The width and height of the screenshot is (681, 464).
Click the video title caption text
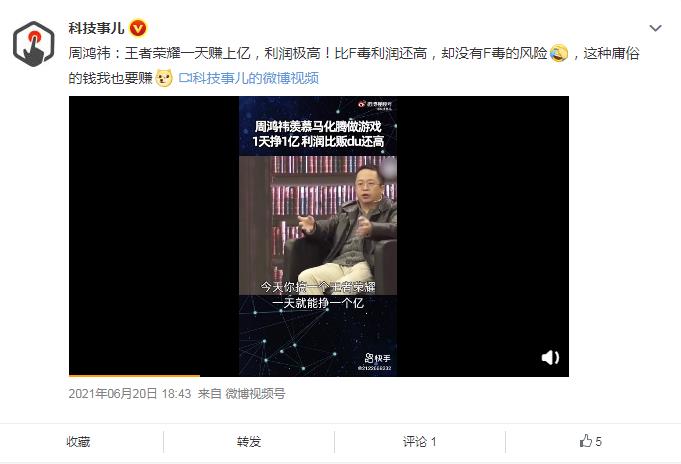[x=318, y=134]
